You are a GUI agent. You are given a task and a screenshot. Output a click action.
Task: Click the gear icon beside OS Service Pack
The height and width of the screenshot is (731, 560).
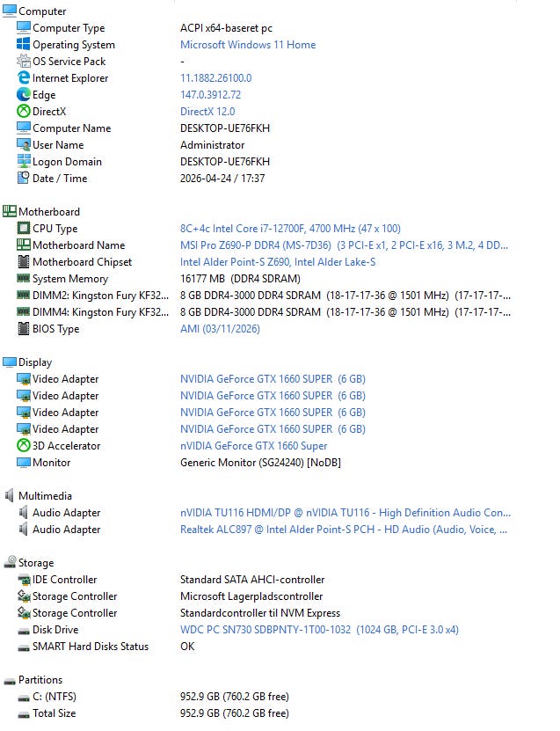(x=23, y=61)
